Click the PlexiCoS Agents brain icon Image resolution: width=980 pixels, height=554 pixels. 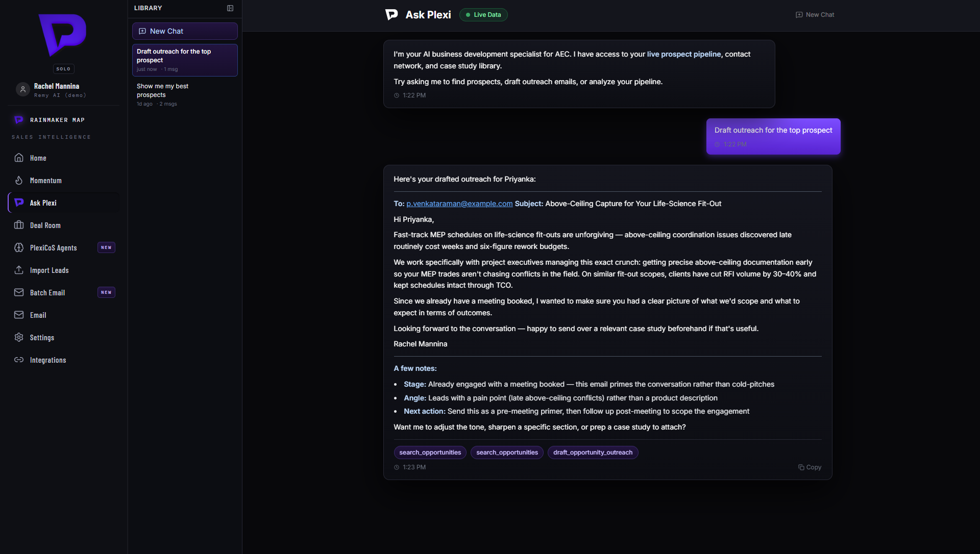19,247
